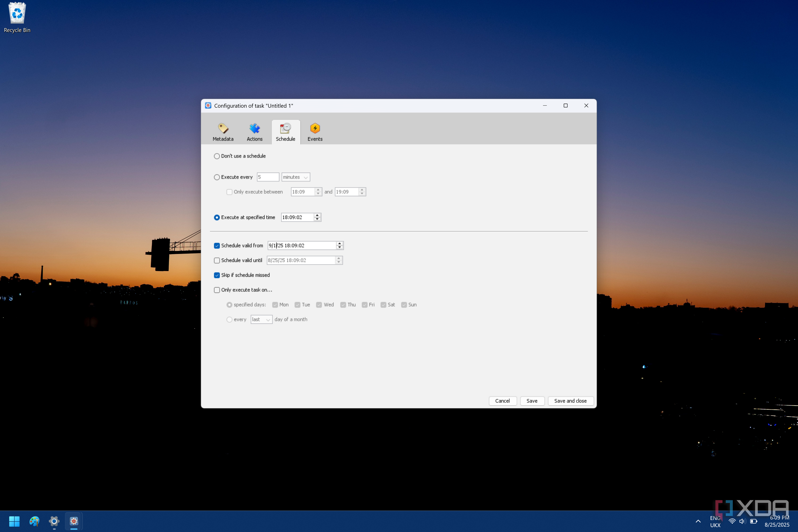The image size is (798, 532).
Task: Expand the "last" day of month dropdown
Action: (261, 320)
